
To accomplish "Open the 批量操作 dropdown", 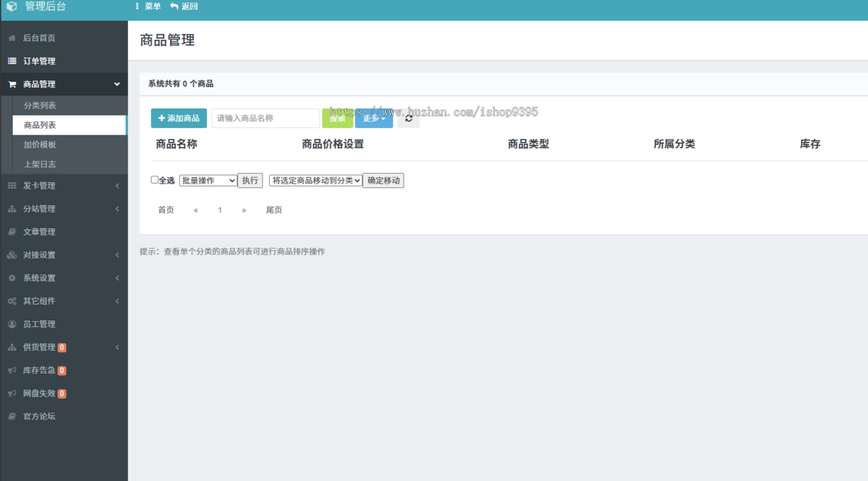I will (x=208, y=180).
